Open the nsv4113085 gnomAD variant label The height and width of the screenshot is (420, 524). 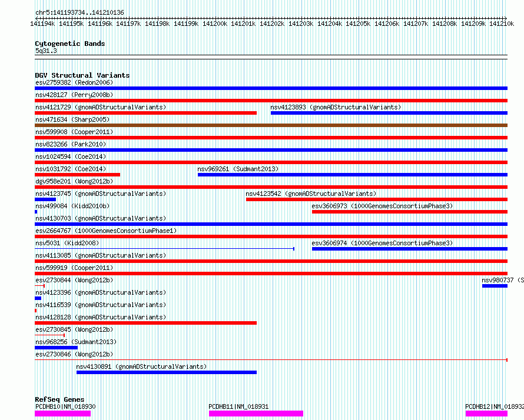[101, 255]
